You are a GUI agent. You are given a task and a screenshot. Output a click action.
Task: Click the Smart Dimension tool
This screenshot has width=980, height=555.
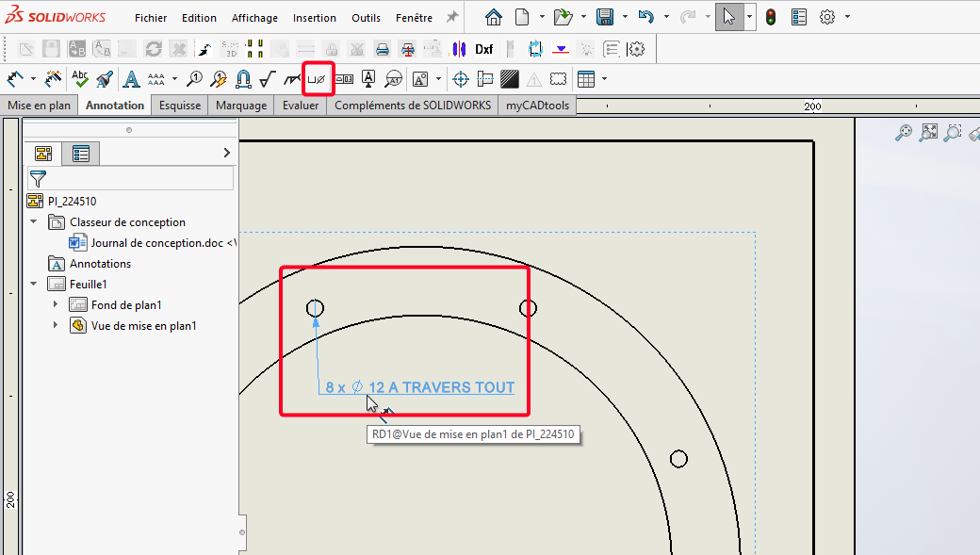pos(14,79)
